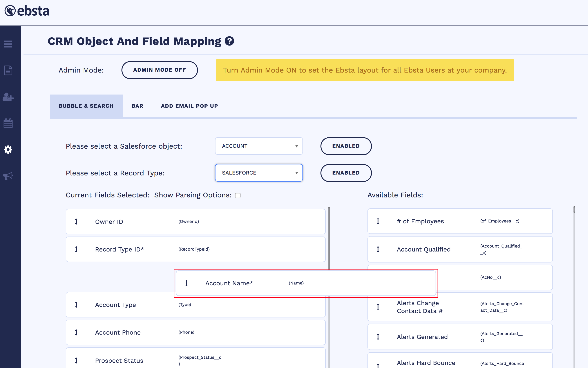Toggle Enabled button for Salesforce object
The width and height of the screenshot is (588, 368).
[x=346, y=146]
